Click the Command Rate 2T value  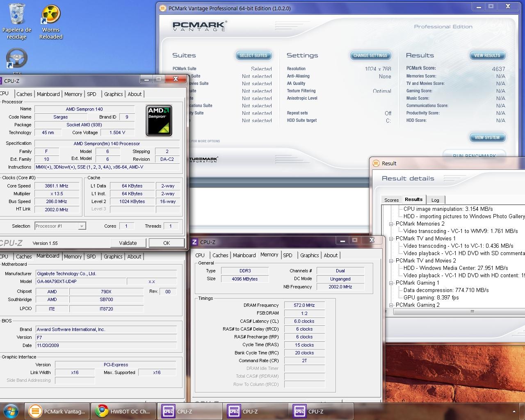[x=304, y=361]
